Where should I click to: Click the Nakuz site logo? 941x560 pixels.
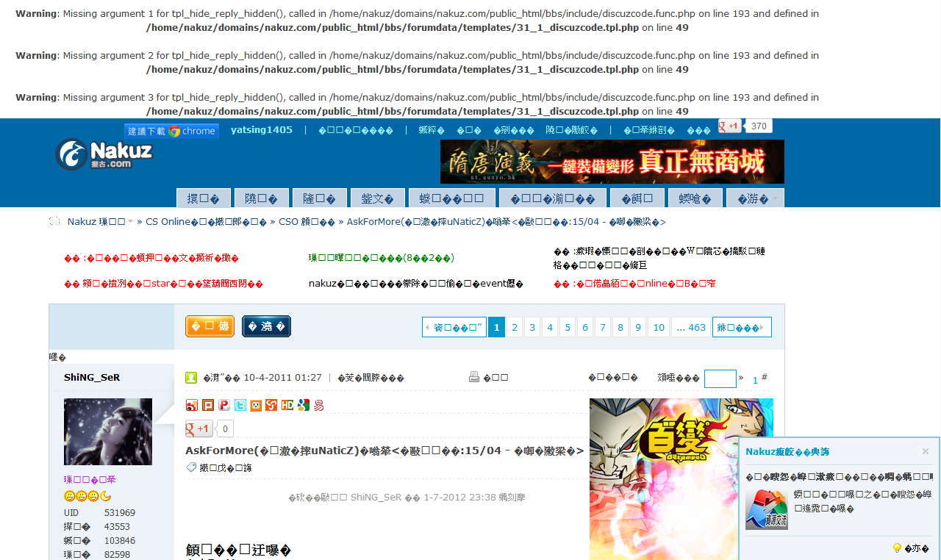pos(104,154)
